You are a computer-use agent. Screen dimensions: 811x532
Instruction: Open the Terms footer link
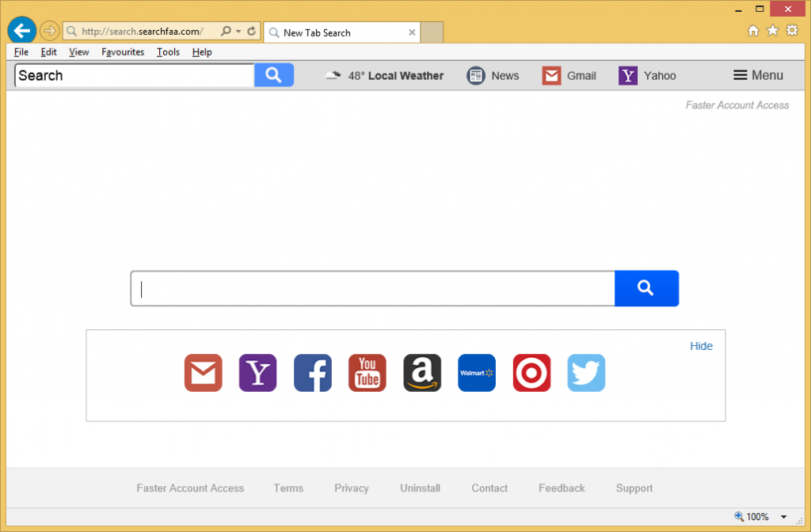pyautogui.click(x=288, y=488)
